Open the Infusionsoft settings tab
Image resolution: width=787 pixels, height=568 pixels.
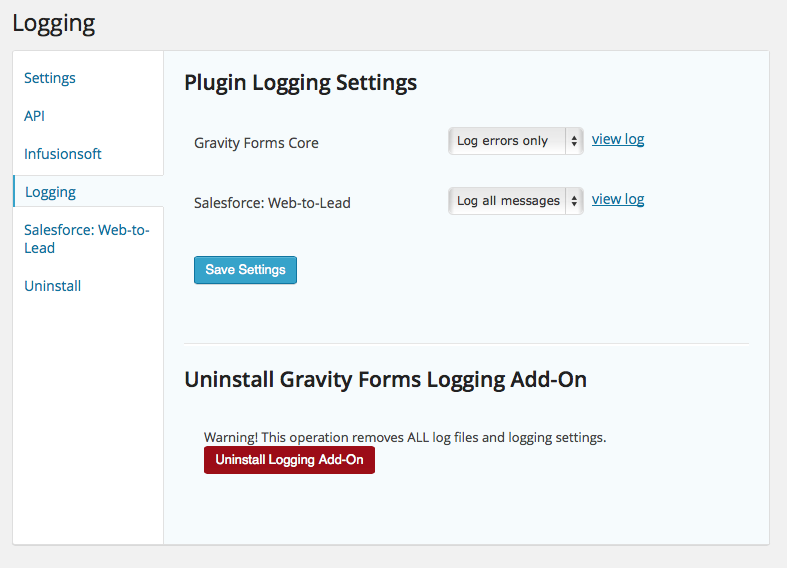click(63, 154)
